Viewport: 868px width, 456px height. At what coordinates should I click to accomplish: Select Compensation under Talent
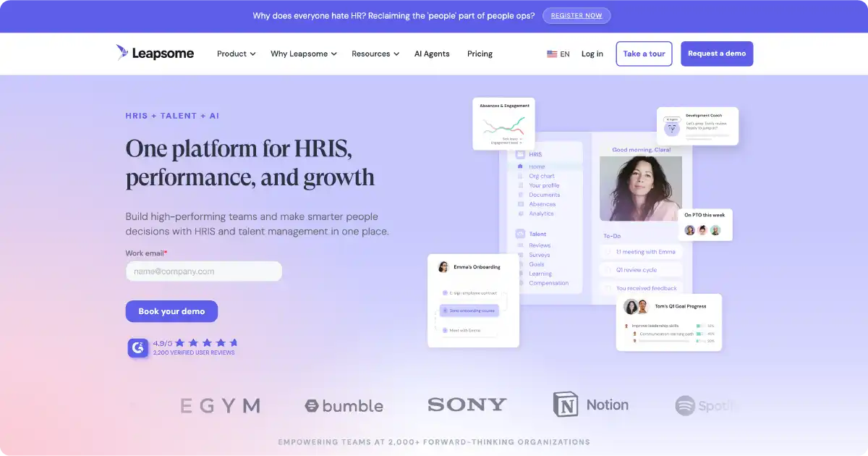[548, 283]
